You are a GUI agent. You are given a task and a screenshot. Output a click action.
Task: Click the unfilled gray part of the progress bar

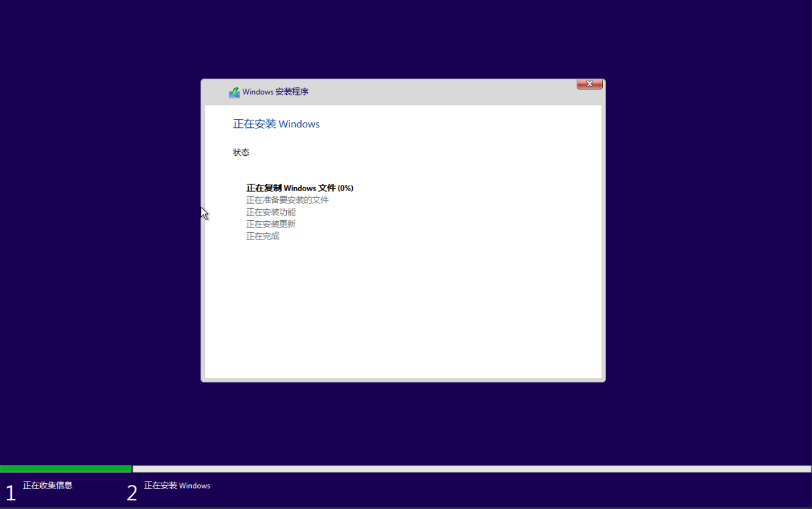point(440,468)
